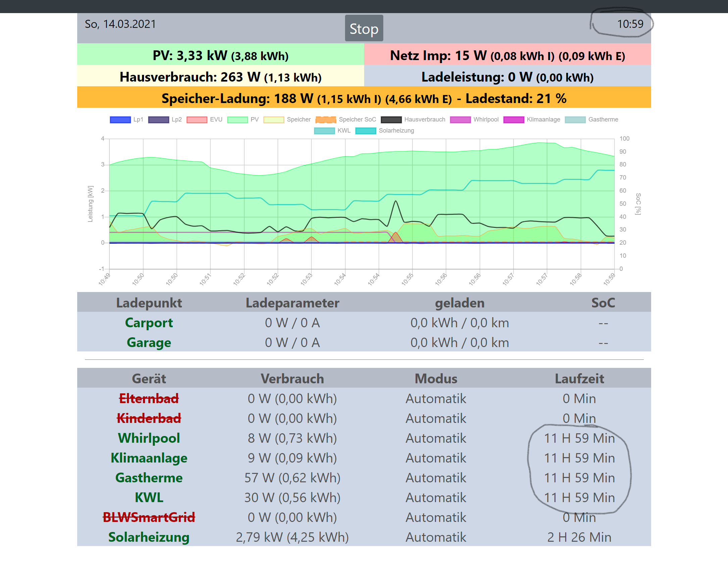Hide EVU series via legend

pos(197,119)
